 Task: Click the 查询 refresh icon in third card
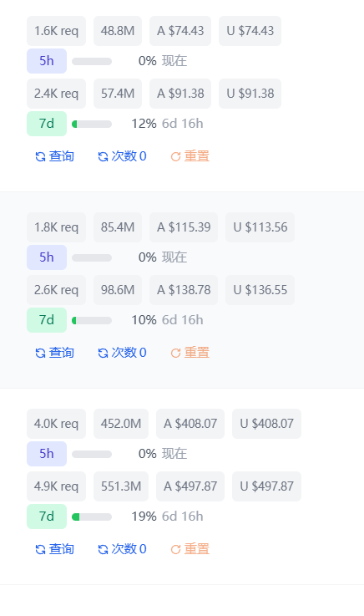[40, 550]
